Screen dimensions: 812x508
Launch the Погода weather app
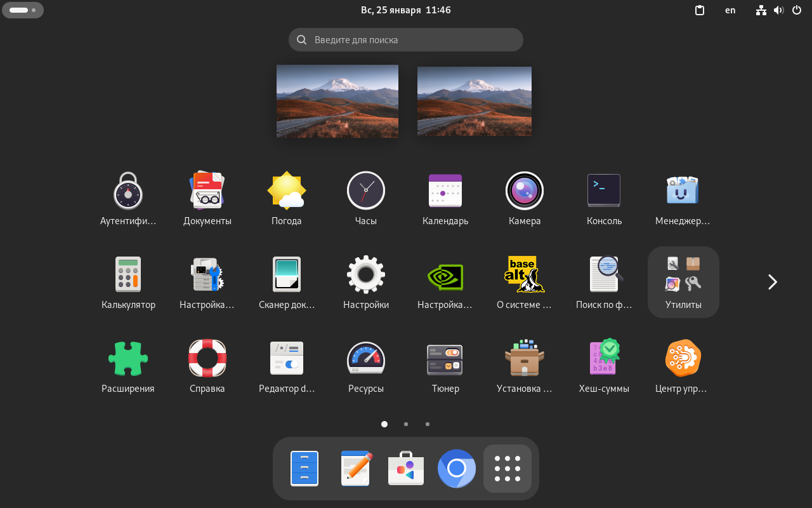click(x=287, y=190)
